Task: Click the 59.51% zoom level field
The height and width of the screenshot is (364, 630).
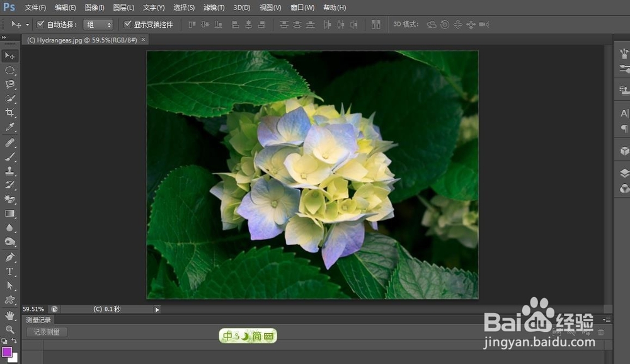Action: click(x=33, y=309)
